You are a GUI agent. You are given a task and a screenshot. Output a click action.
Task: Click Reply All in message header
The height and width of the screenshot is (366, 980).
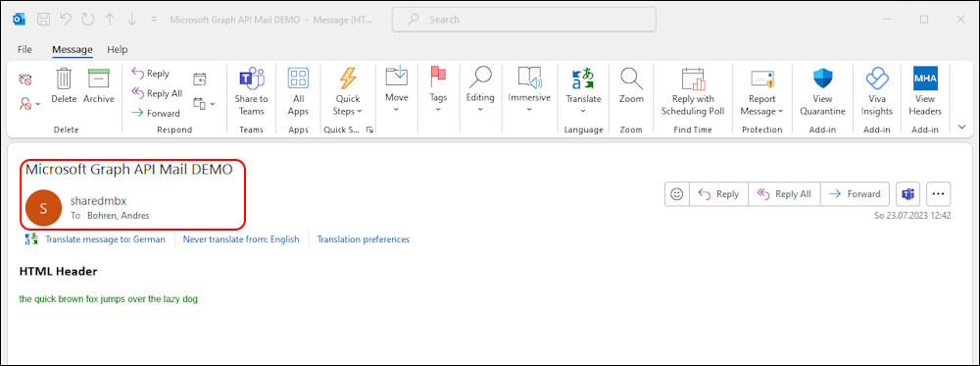click(784, 194)
